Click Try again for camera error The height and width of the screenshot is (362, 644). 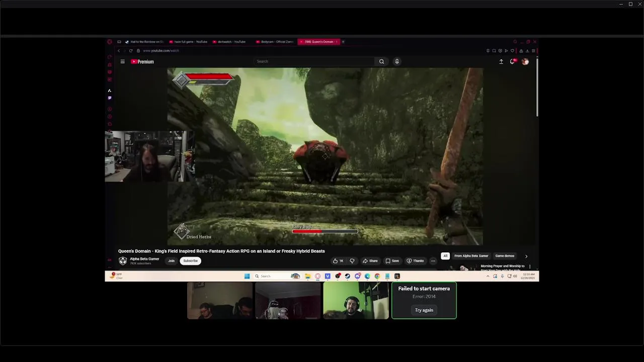tap(424, 310)
